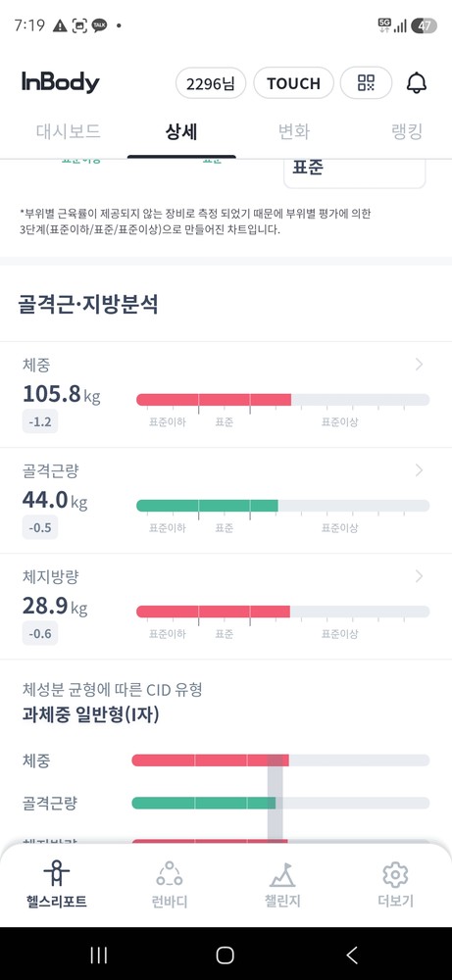Tap the TOUCH button
The width and height of the screenshot is (452, 980).
coord(294,83)
